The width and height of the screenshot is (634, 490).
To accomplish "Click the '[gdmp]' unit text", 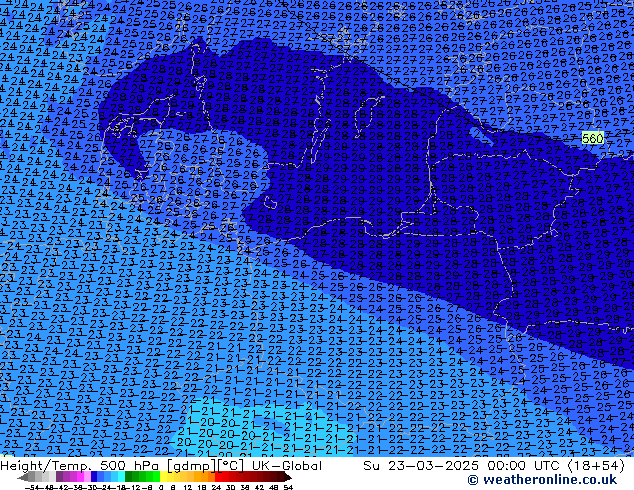I will (192, 466).
